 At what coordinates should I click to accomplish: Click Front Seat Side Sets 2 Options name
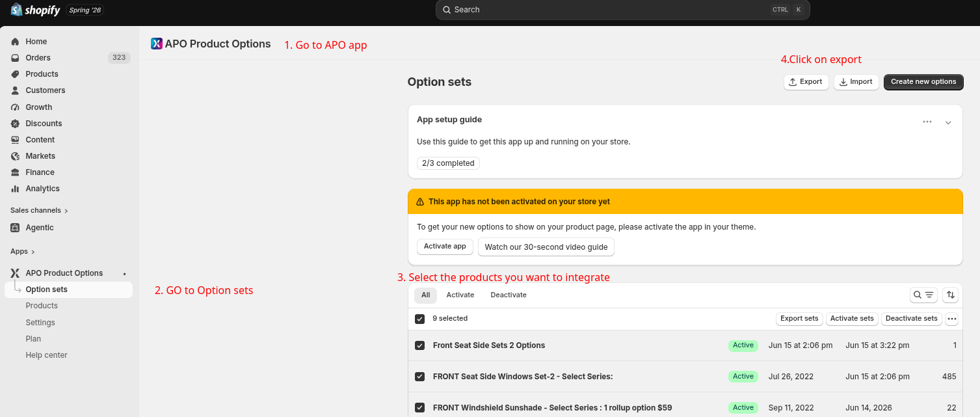point(489,345)
